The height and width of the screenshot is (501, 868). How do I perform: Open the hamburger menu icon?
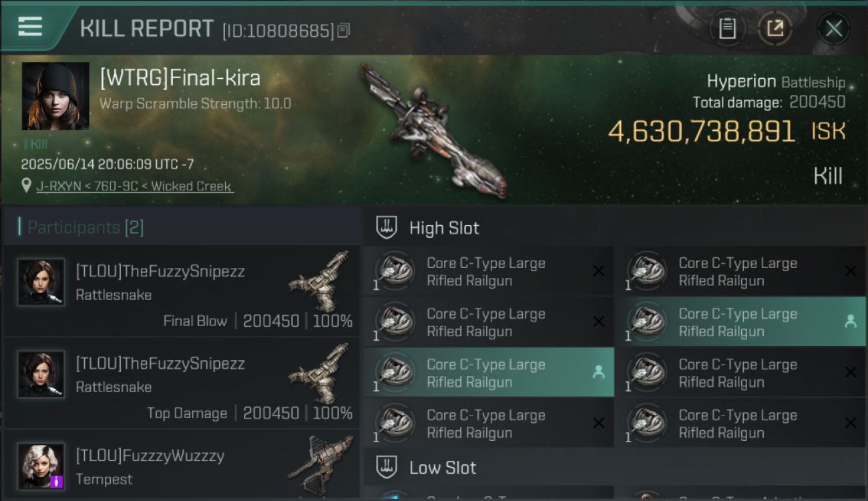click(x=30, y=27)
